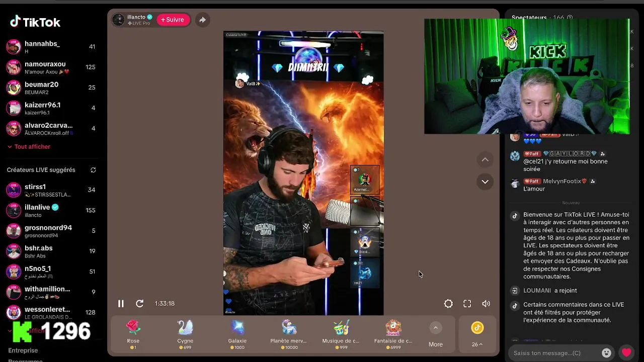
Task: Click illancto profile avatar in header
Action: [118, 20]
